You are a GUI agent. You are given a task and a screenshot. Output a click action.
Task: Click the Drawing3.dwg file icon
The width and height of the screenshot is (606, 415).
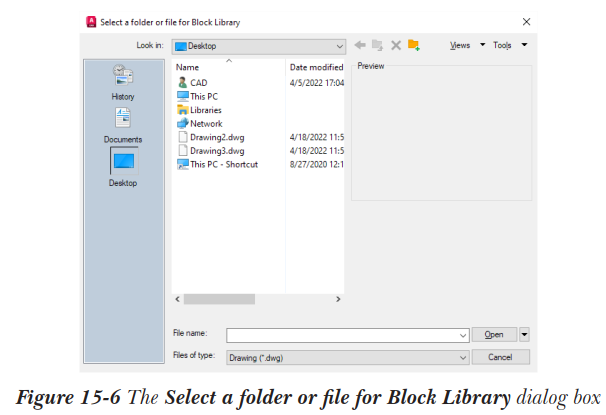[182, 151]
